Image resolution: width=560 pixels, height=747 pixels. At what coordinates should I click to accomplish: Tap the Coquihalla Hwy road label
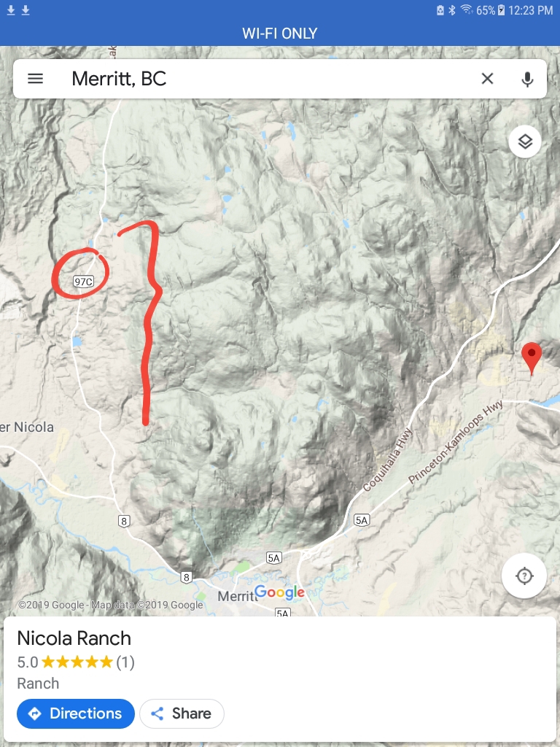388,460
